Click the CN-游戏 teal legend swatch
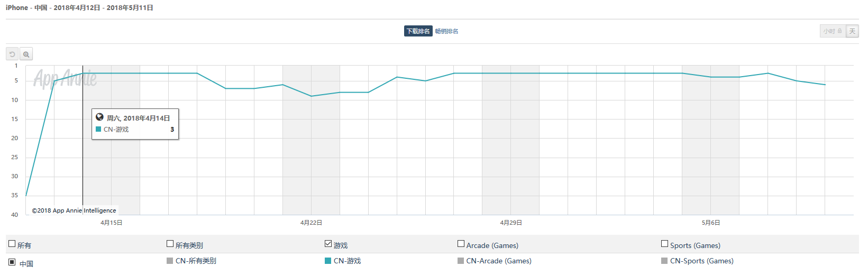The width and height of the screenshot is (868, 275). click(x=328, y=261)
